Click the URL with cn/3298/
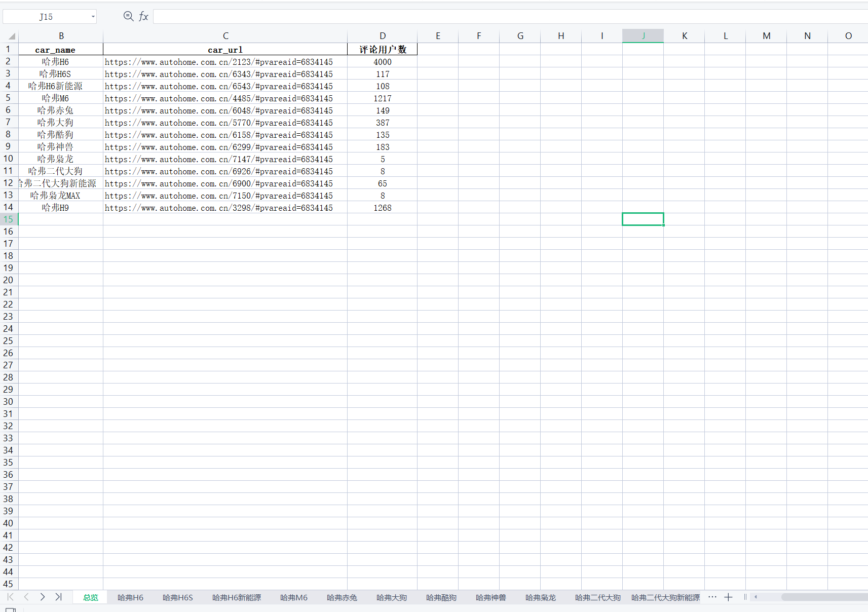The width and height of the screenshot is (868, 612). coord(219,208)
